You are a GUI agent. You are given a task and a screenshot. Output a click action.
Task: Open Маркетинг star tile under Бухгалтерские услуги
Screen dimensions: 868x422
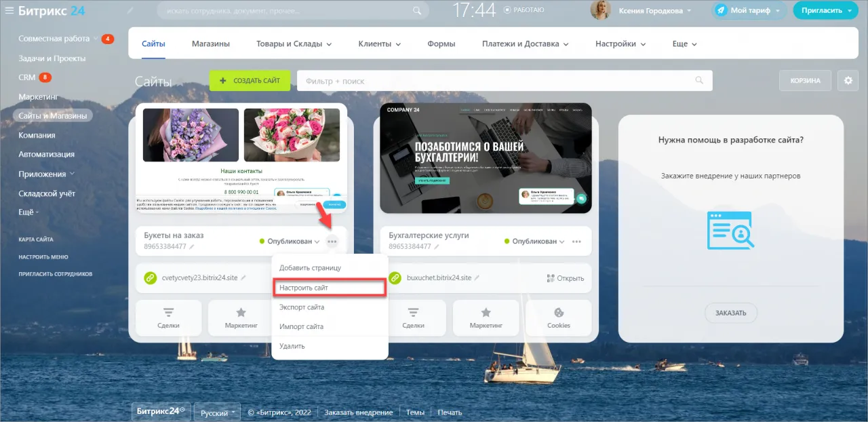point(486,318)
